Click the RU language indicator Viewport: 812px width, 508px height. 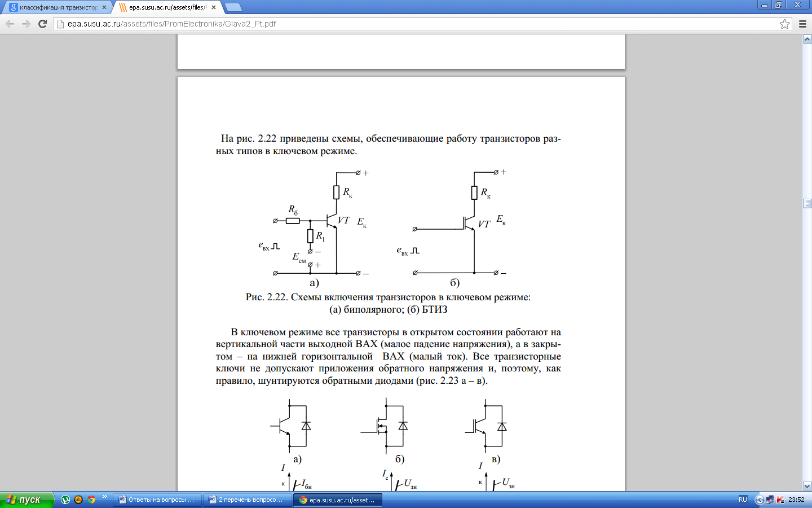coord(743,500)
